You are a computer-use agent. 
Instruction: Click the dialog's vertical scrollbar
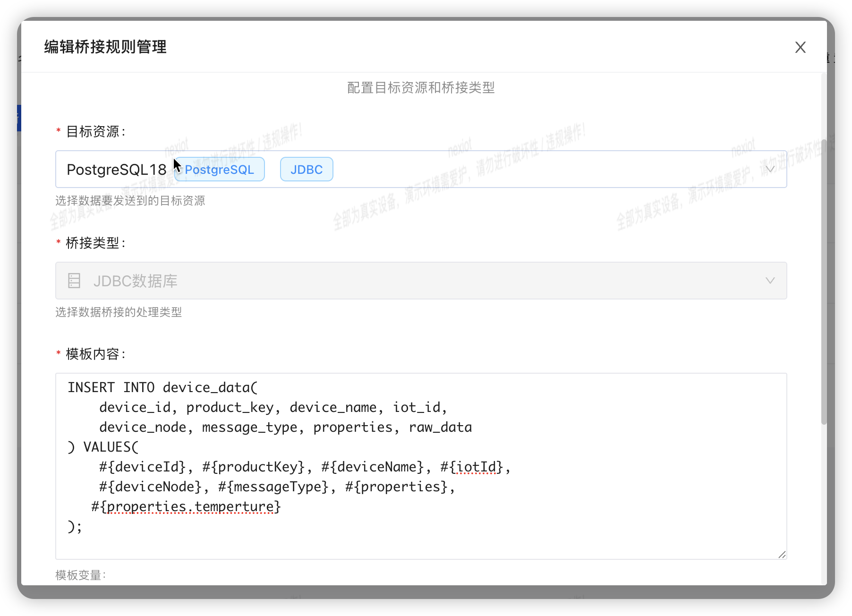(x=824, y=283)
